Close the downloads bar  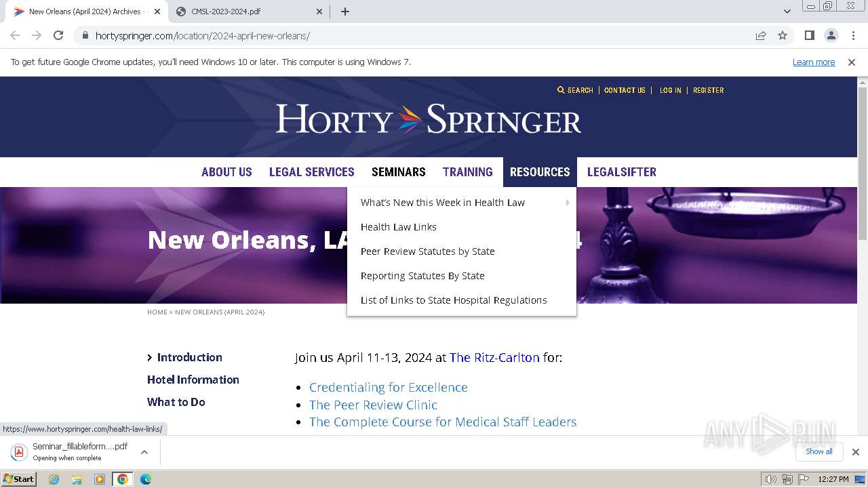[855, 452]
